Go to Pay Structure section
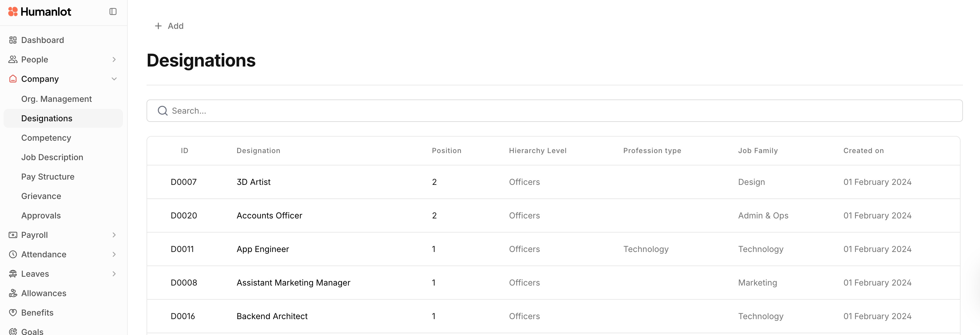The image size is (980, 335). point(48,177)
